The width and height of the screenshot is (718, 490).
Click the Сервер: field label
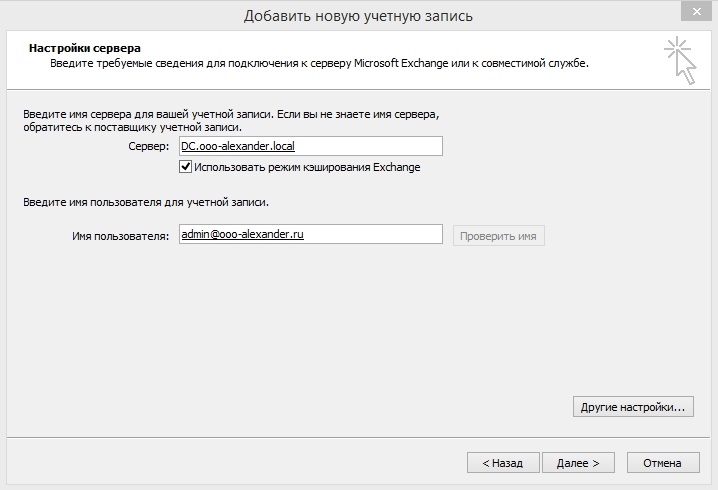coord(148,147)
